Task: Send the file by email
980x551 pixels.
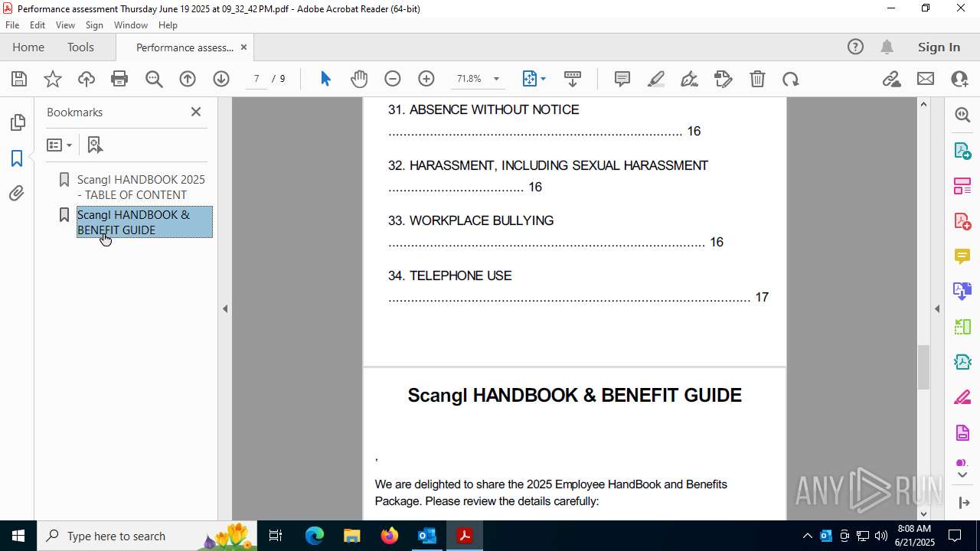Action: 926,79
